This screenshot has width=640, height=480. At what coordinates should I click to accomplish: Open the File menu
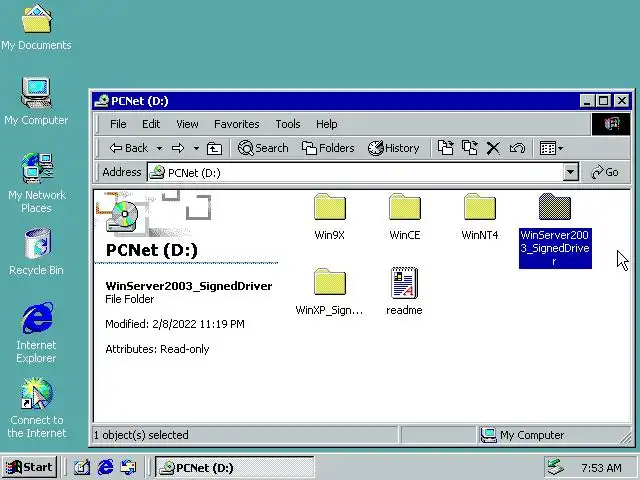tap(118, 124)
